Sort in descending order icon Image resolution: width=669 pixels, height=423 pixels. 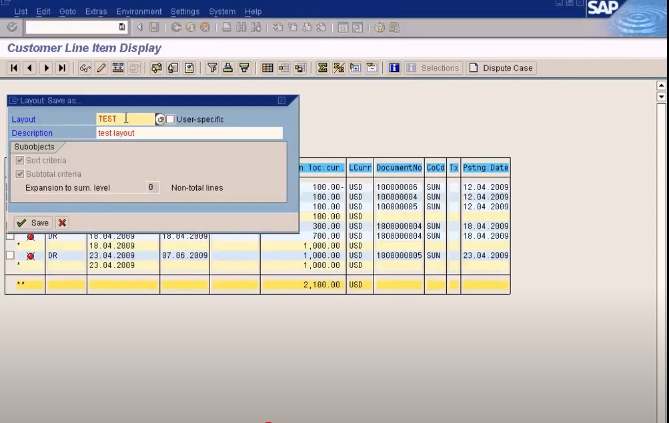click(x=244, y=68)
